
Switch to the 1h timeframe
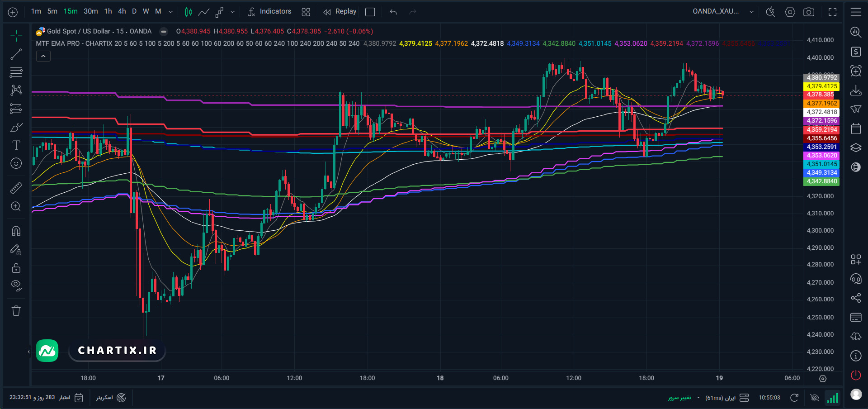[108, 11]
